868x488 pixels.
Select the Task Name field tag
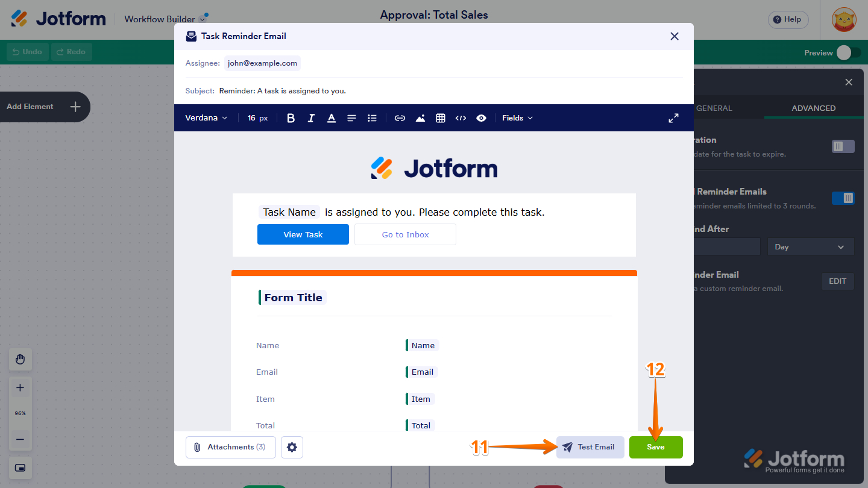(x=289, y=212)
